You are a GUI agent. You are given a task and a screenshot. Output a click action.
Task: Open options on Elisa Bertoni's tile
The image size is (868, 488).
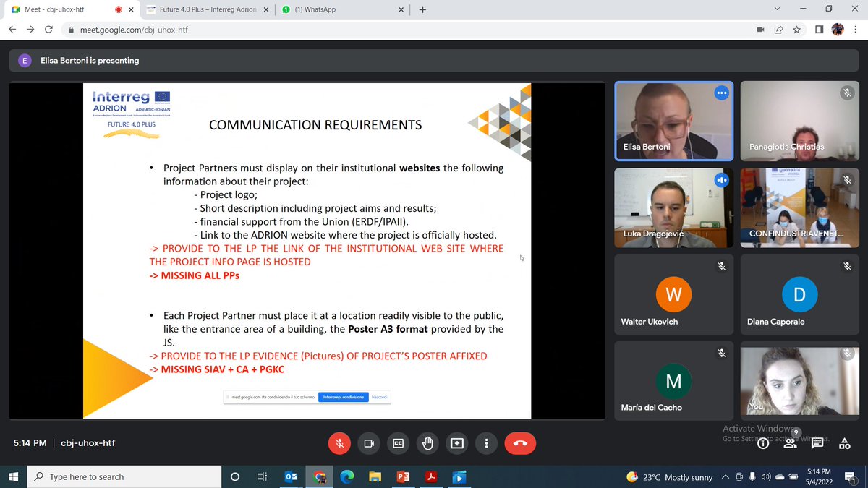point(720,93)
